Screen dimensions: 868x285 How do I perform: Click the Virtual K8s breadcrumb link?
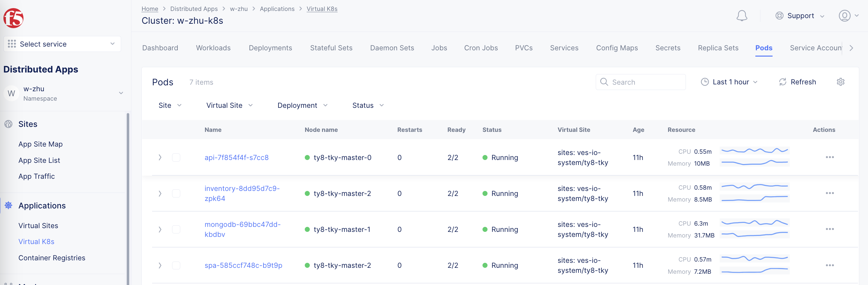[322, 9]
